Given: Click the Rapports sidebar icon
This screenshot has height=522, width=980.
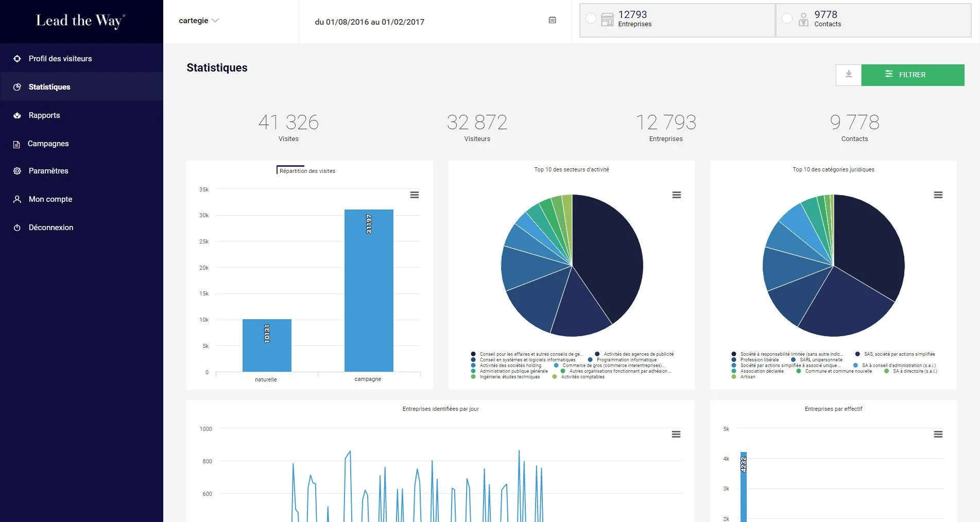Looking at the screenshot, I should pos(17,115).
